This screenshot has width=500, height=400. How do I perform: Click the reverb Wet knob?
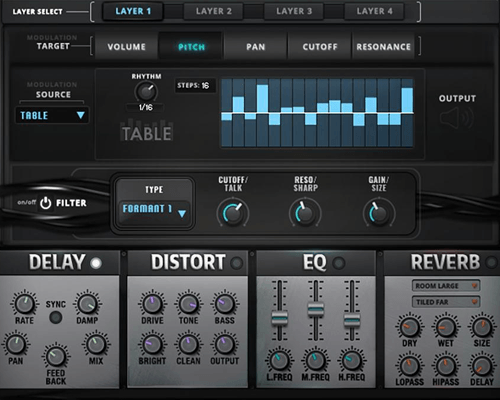446,327
